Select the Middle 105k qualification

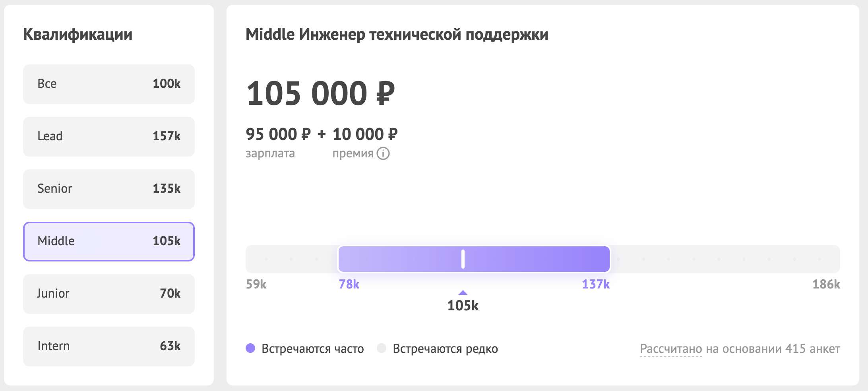108,241
